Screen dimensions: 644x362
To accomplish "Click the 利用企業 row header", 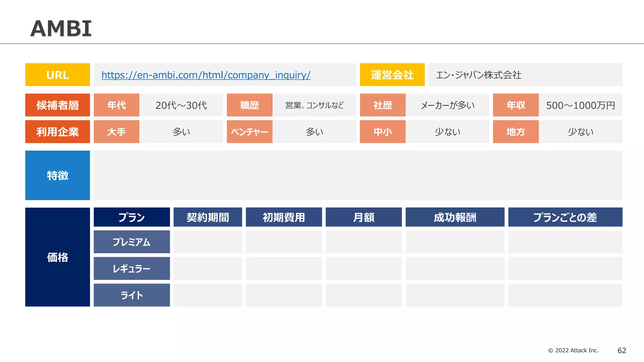I will click(58, 132).
